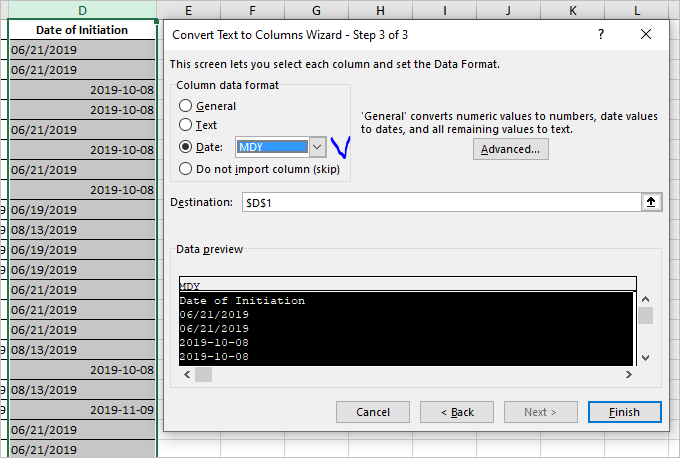Select column D header
The image size is (680, 458).
pos(82,10)
